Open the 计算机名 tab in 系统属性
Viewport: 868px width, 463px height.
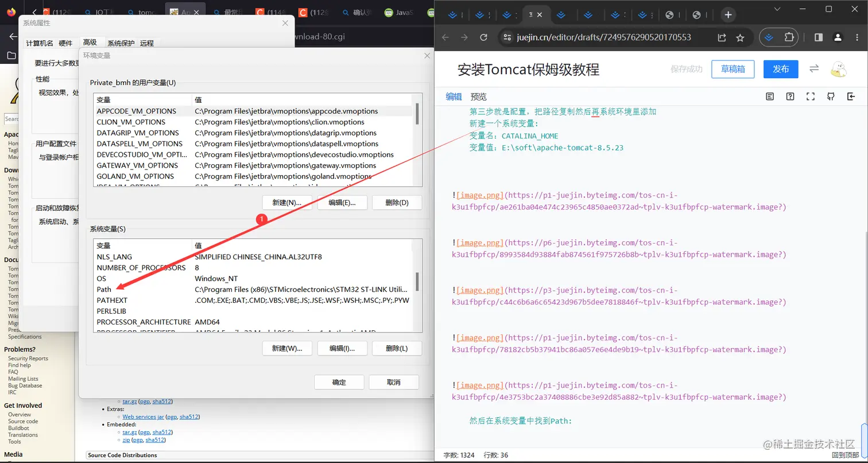coord(40,43)
